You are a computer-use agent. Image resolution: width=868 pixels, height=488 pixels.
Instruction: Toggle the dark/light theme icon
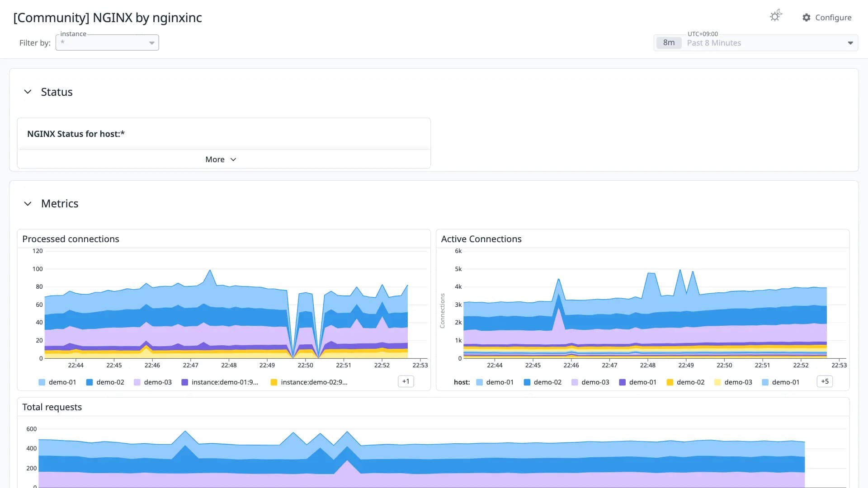776,16
